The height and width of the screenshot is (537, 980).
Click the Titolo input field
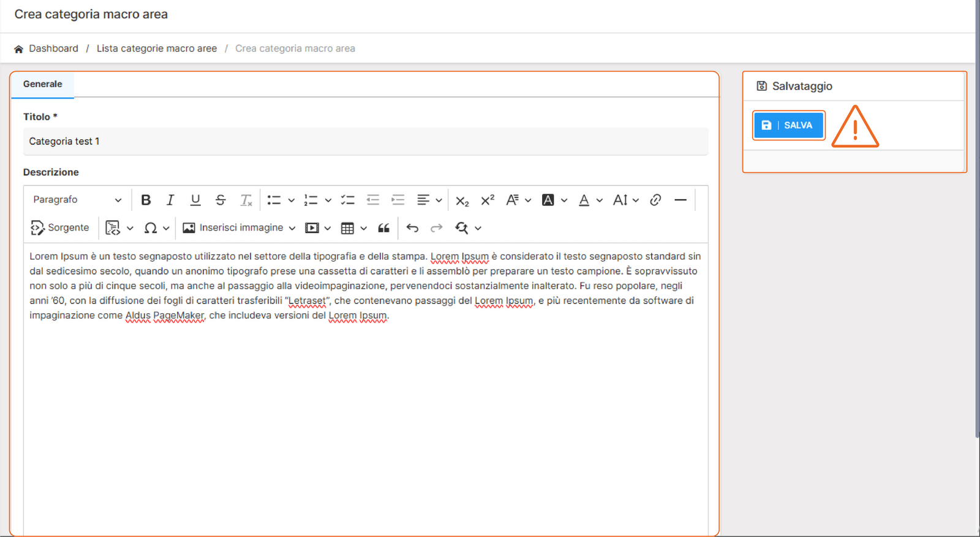coord(365,142)
